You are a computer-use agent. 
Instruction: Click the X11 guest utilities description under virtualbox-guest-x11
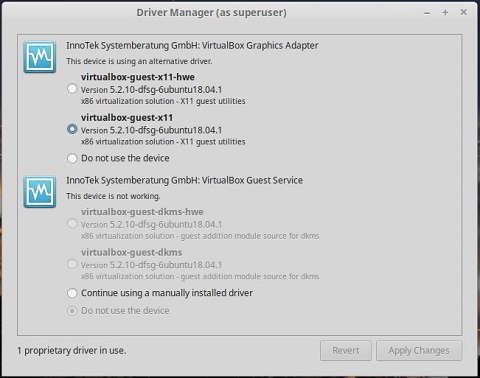(x=163, y=142)
